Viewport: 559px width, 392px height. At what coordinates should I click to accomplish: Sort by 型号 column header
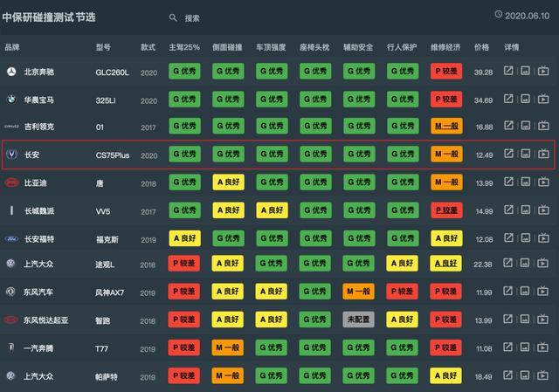[103, 47]
